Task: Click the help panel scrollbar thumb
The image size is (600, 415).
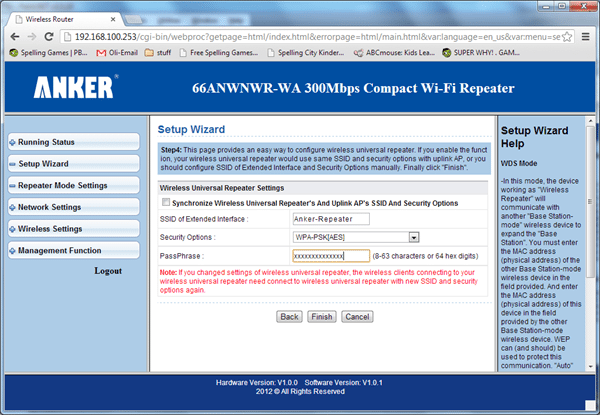Action: coord(590,202)
